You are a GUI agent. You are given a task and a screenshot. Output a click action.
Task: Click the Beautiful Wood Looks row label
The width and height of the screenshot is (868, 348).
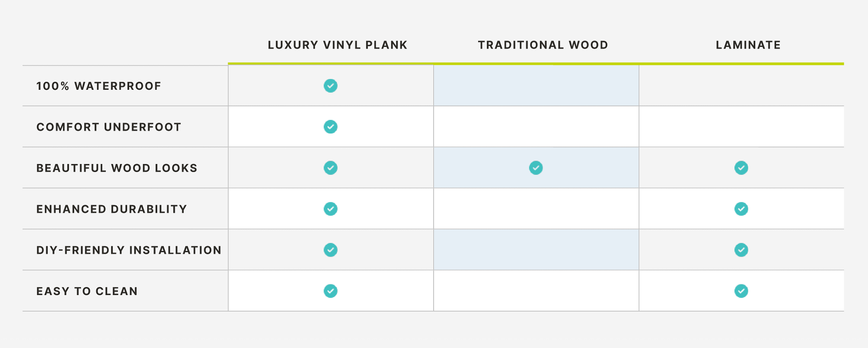tap(117, 168)
